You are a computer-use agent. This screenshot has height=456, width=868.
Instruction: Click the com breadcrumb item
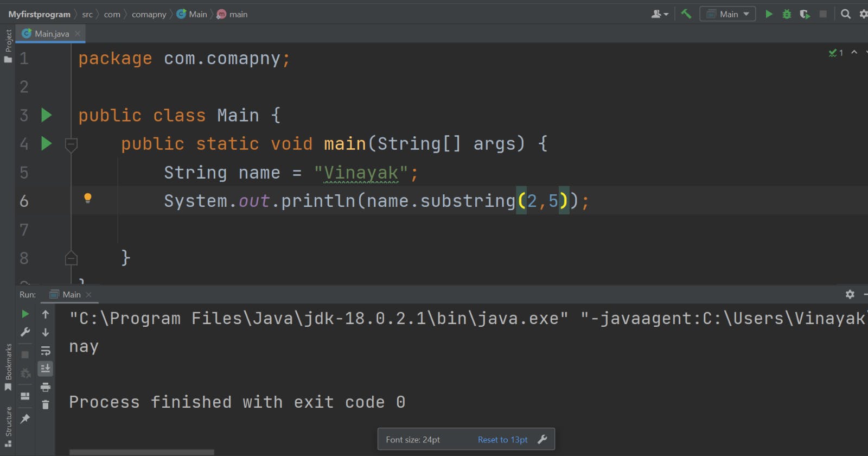click(112, 14)
